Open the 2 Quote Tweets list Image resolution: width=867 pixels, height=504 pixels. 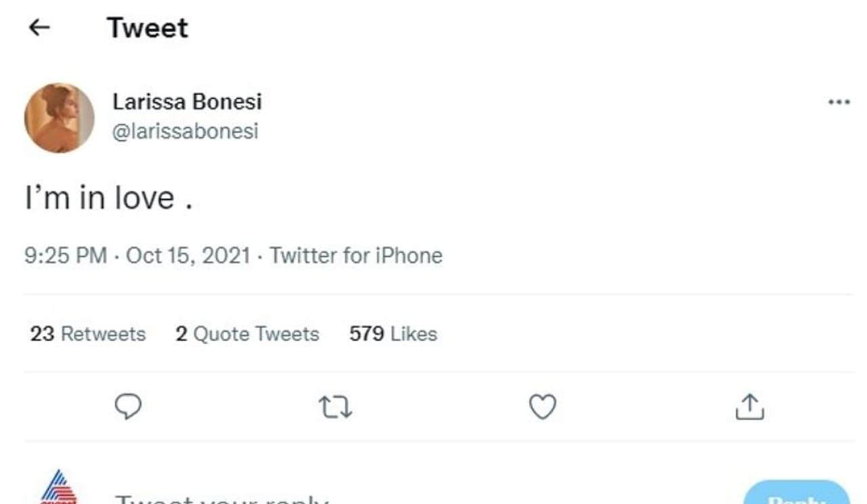point(247,334)
